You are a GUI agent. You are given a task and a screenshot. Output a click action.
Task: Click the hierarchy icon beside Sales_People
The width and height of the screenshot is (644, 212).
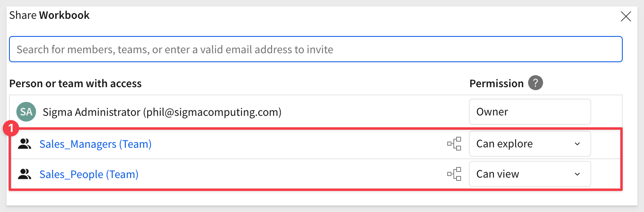454,174
